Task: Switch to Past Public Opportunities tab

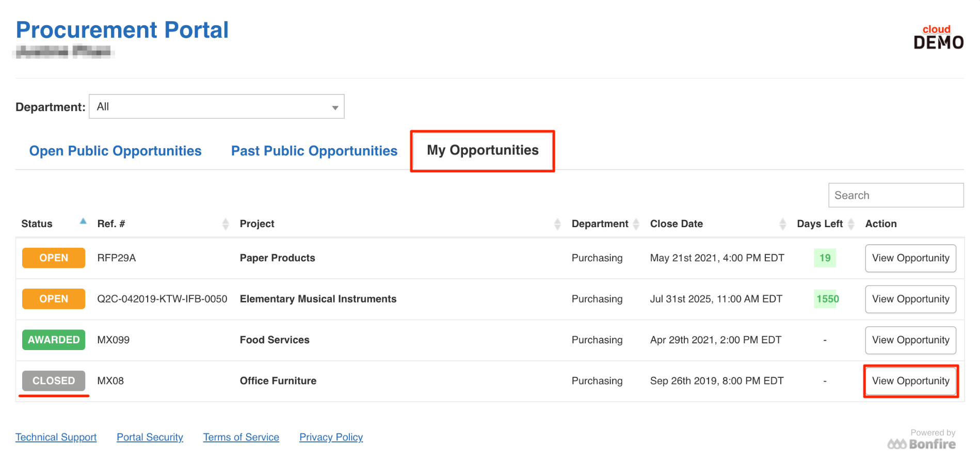Action: click(x=314, y=151)
